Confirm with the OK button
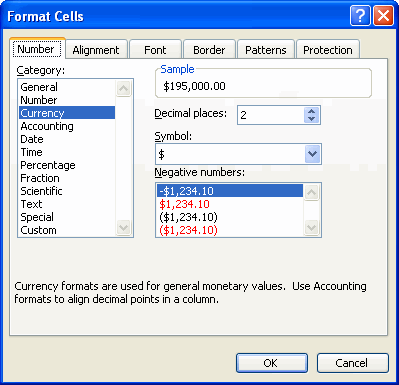Image resolution: width=399 pixels, height=385 pixels. [272, 363]
